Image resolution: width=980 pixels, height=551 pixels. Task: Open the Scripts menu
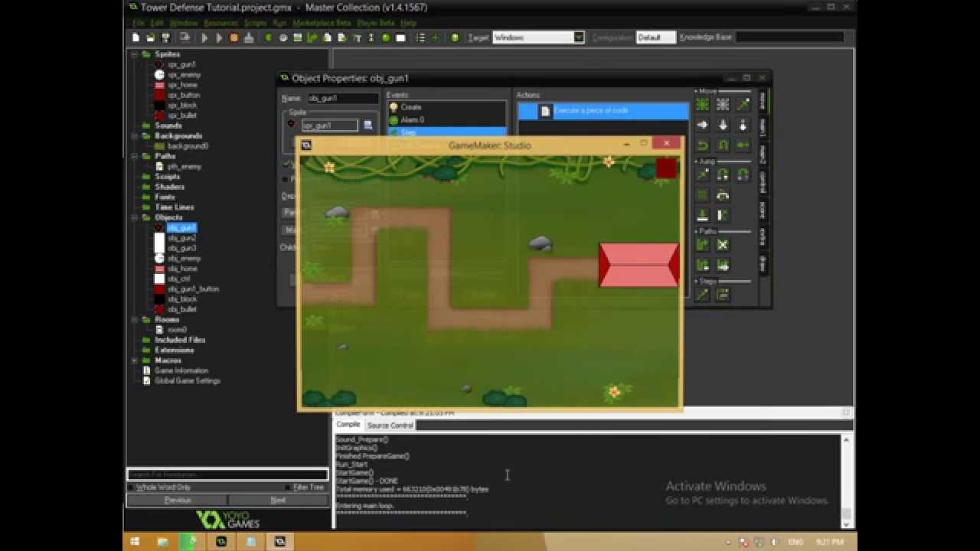(255, 23)
